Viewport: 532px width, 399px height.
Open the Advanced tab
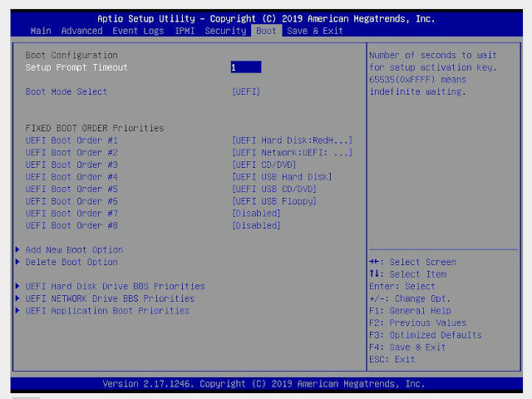point(81,31)
